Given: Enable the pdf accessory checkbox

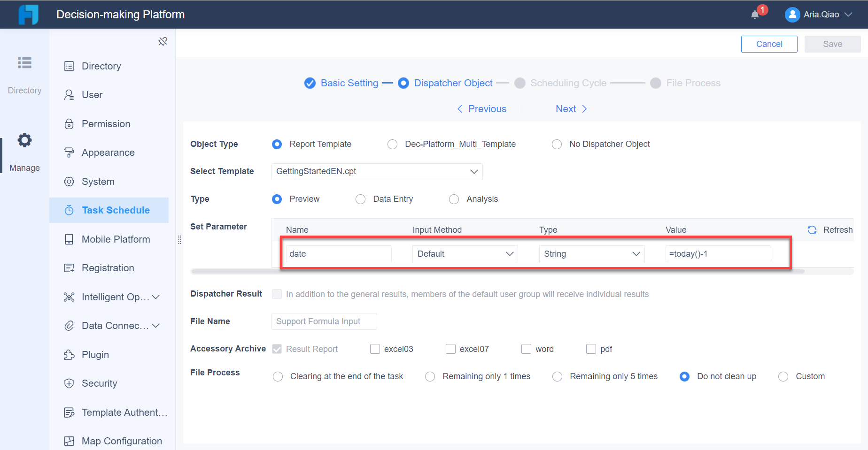Looking at the screenshot, I should coord(591,349).
